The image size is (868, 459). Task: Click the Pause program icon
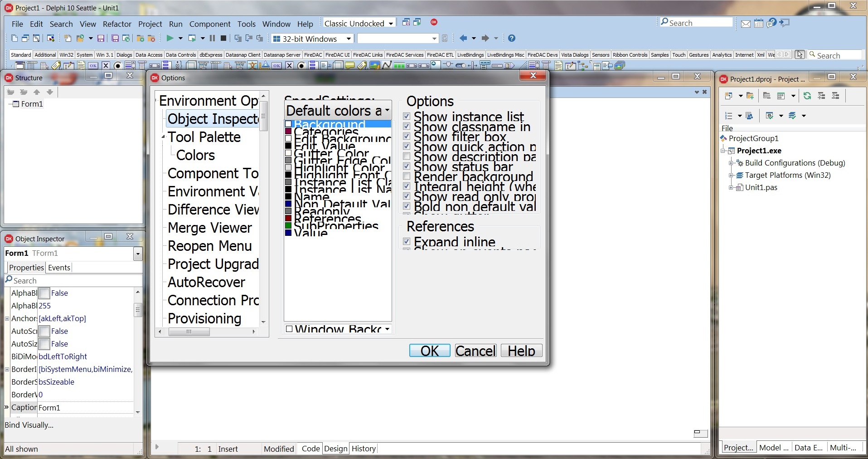pos(212,39)
